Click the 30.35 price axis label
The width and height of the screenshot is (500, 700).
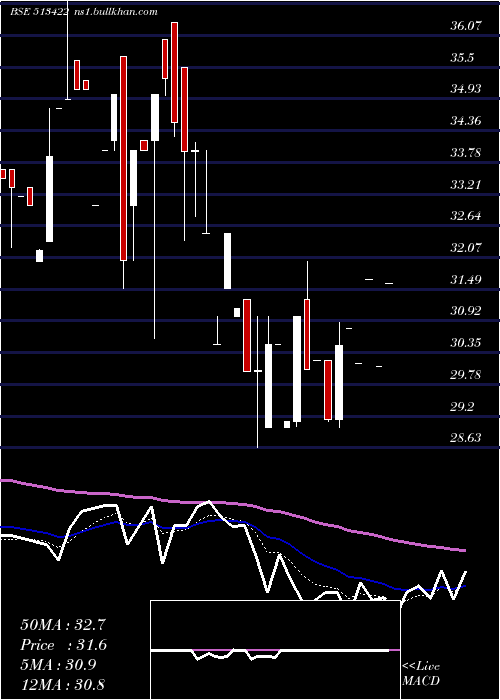(466, 343)
